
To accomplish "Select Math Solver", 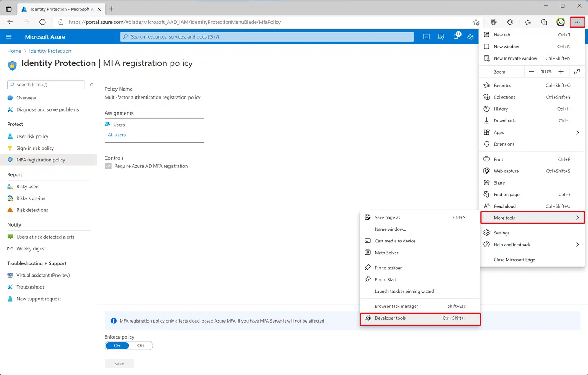I will pos(420,253).
